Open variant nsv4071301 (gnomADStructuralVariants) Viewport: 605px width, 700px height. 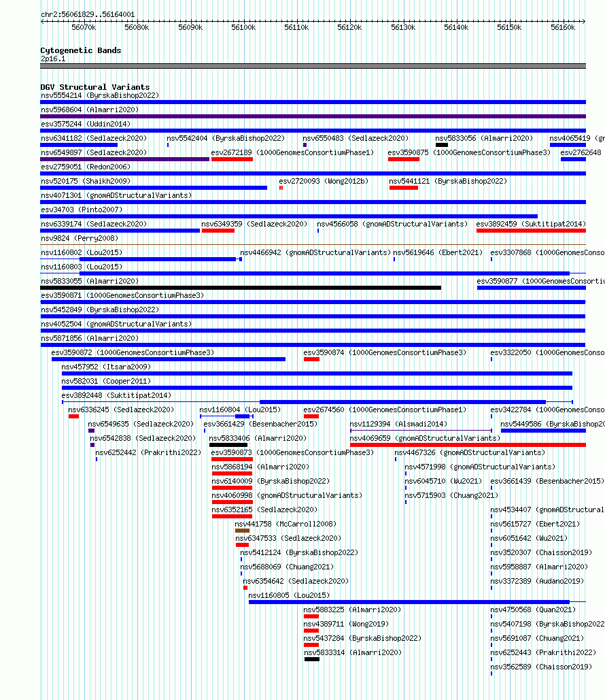click(x=116, y=195)
